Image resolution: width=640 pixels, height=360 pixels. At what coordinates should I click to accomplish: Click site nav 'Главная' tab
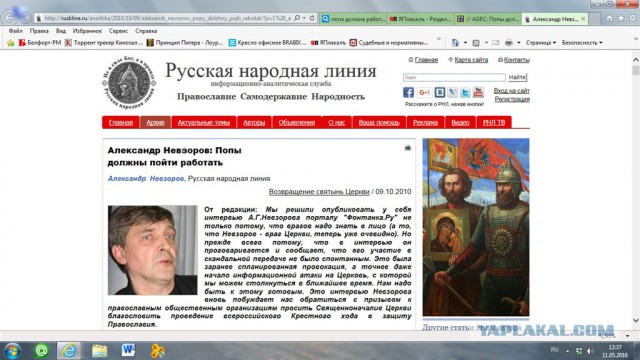(121, 122)
